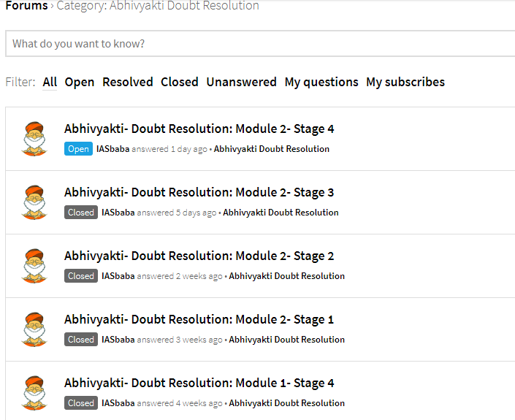515x420 pixels.
Task: Switch to the Closed filter
Action: 179,82
